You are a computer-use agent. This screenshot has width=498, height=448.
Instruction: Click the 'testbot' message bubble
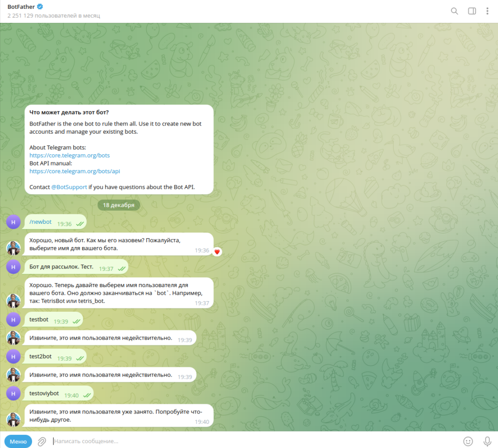coord(53,320)
